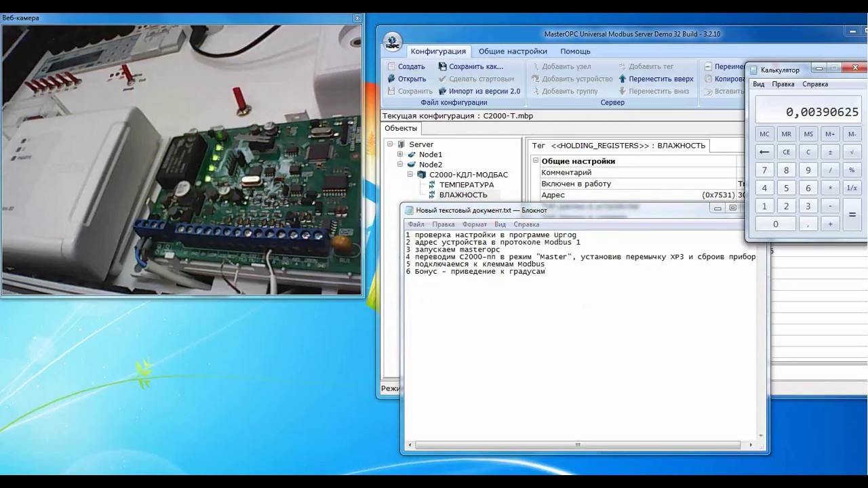This screenshot has width=868, height=488.
Task: Open the Справка menu in Notepad
Action: (x=526, y=224)
